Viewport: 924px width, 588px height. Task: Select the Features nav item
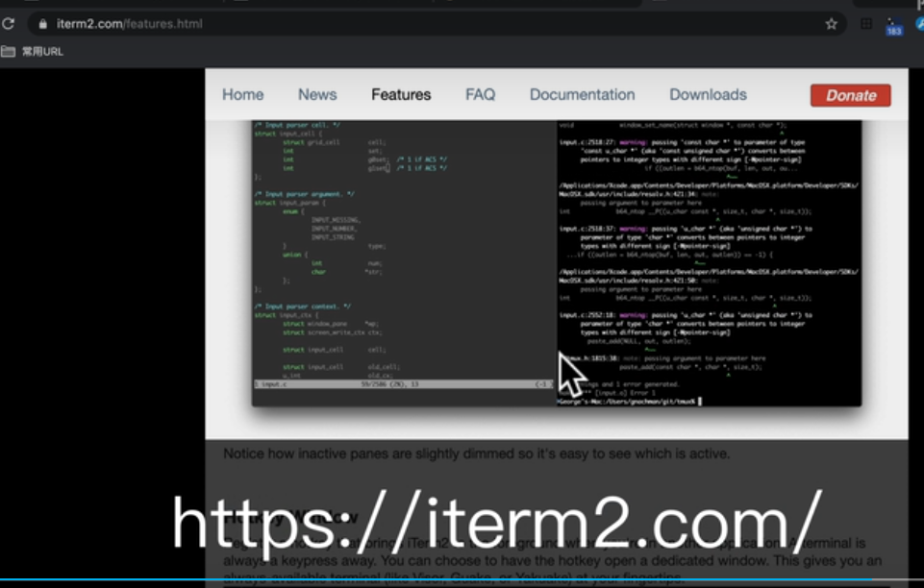[x=401, y=95]
